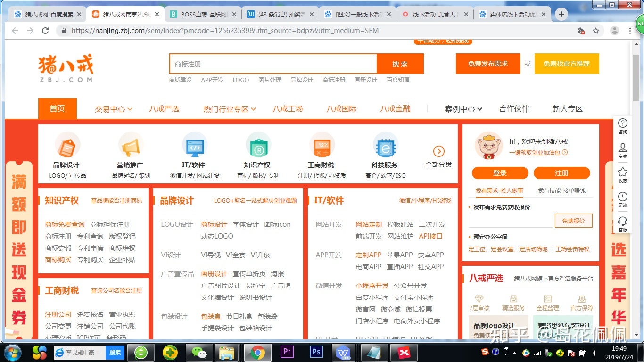
Task: Bookmark this page with the star icon
Action: pos(596,31)
